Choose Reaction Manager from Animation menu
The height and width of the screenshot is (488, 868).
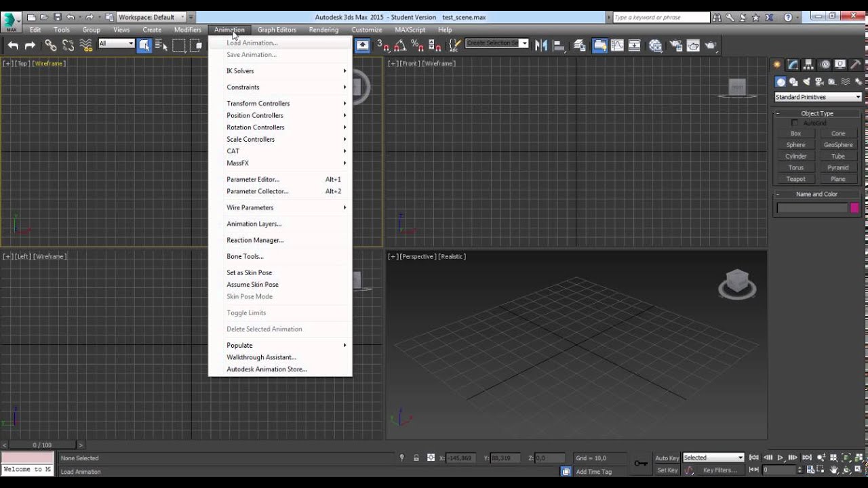click(x=280, y=240)
